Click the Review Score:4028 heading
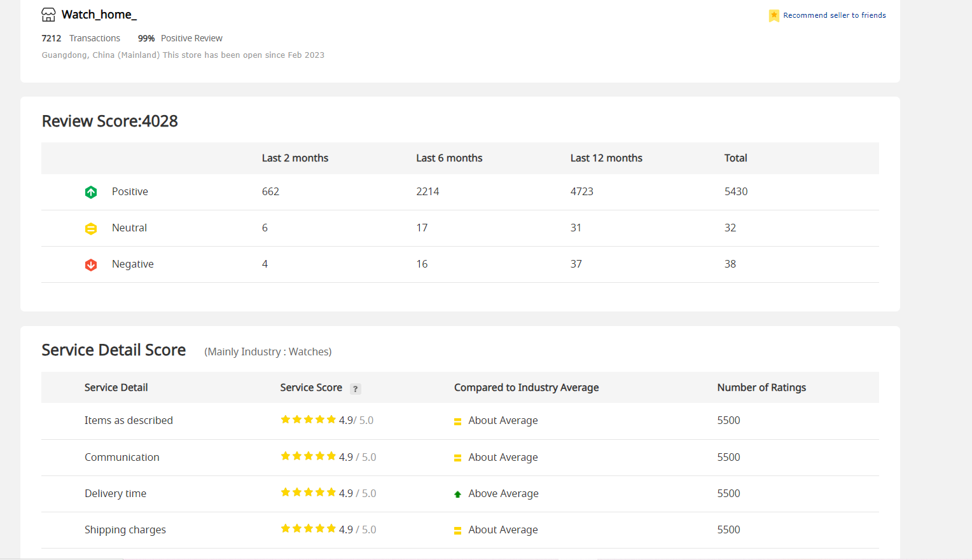972x560 pixels. pyautogui.click(x=110, y=121)
